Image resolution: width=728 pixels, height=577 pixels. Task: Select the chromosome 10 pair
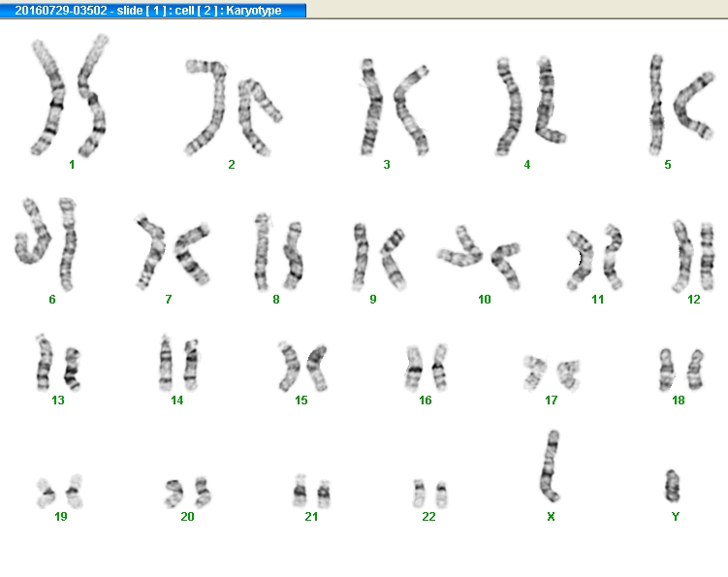click(479, 257)
